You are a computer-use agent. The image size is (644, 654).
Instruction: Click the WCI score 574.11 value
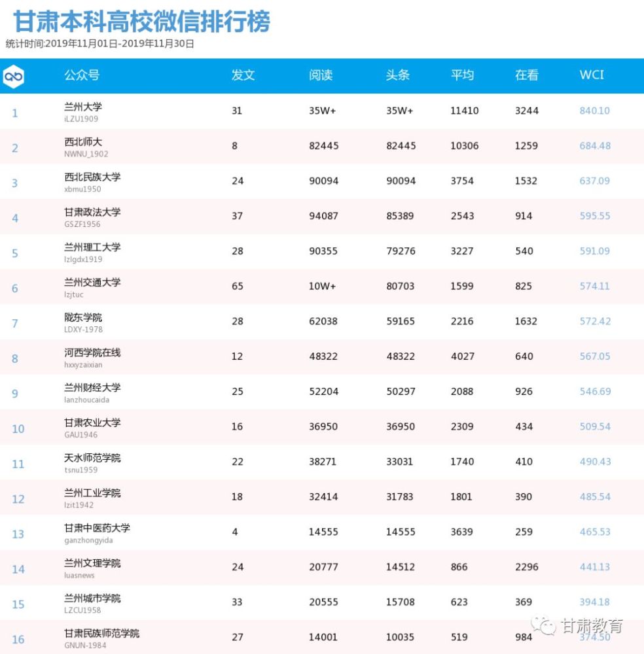(x=594, y=286)
